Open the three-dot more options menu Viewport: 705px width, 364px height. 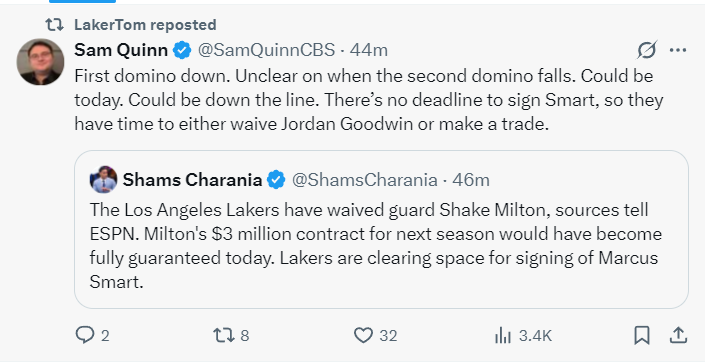pyautogui.click(x=678, y=50)
